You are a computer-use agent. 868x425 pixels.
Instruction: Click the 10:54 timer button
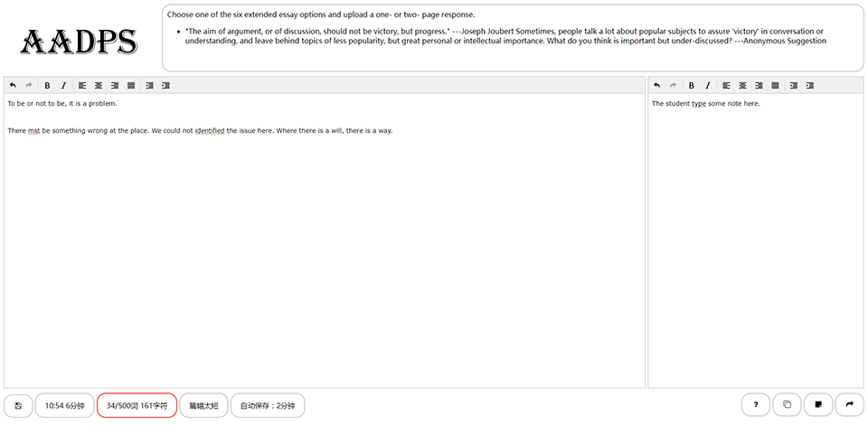65,406
